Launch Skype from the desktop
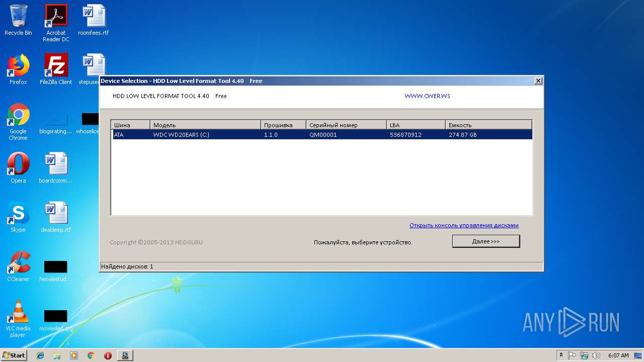This screenshot has width=644, height=362. click(18, 217)
